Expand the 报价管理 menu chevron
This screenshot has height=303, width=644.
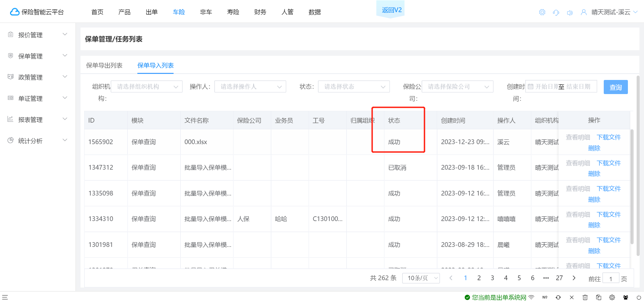coord(65,34)
